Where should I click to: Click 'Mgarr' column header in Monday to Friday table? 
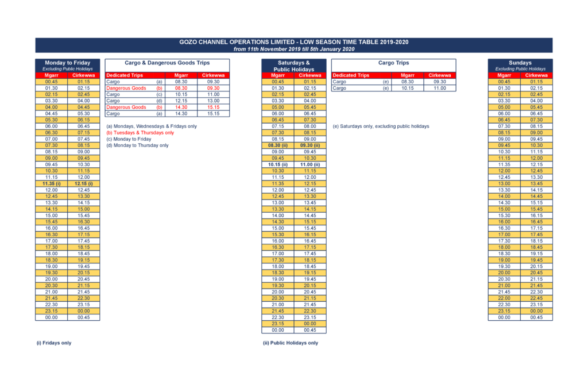click(51, 75)
